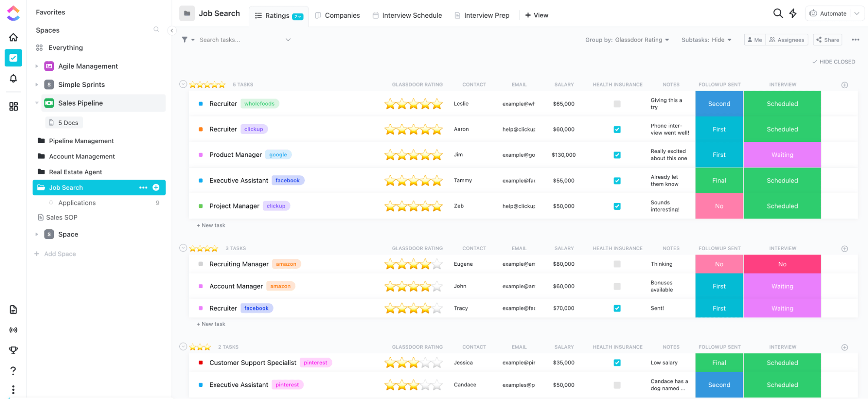This screenshot has height=399, width=868.
Task: Click the Automate button
Action: tap(828, 13)
